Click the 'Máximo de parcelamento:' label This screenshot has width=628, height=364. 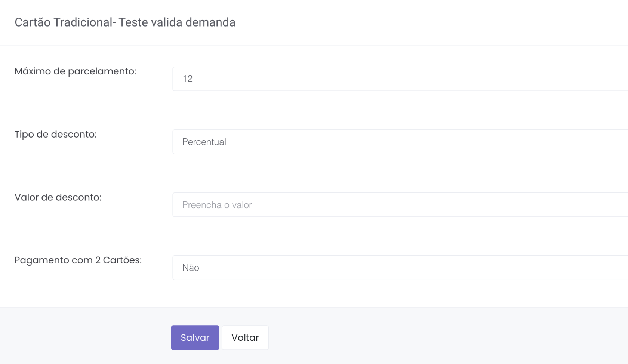[76, 71]
